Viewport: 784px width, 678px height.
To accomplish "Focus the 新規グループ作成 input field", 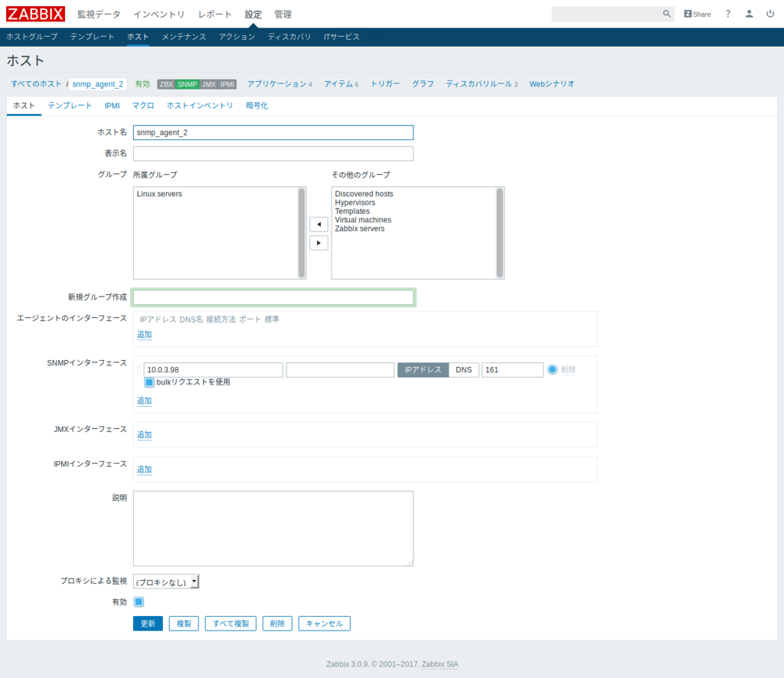I will [x=273, y=297].
